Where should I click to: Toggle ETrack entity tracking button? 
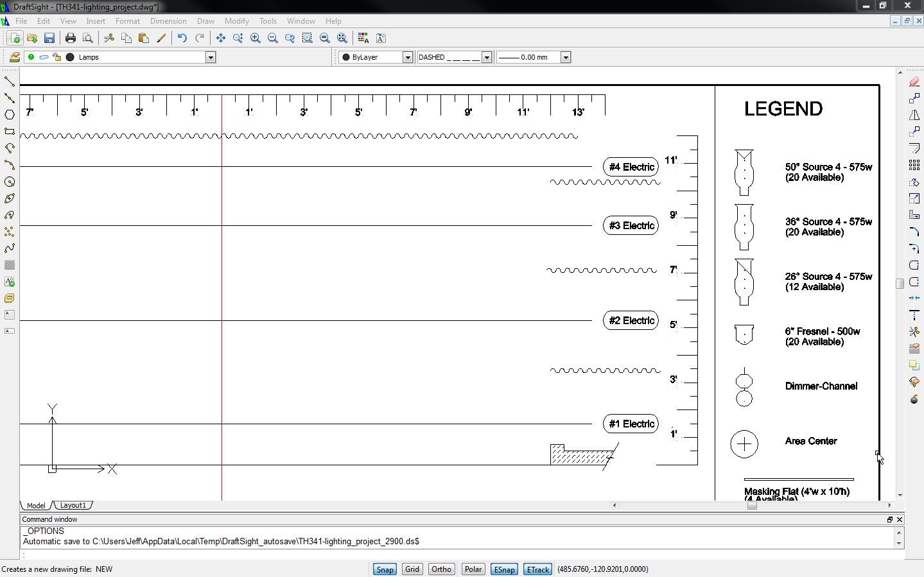538,569
